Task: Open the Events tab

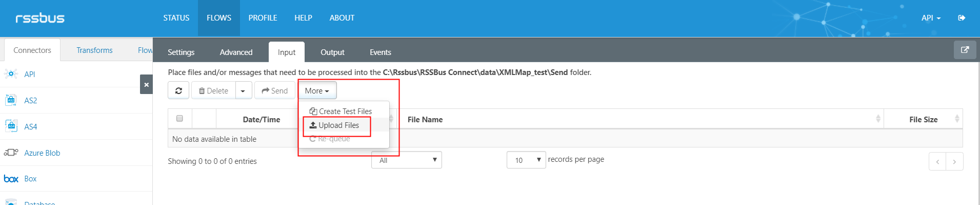Action: pos(381,52)
